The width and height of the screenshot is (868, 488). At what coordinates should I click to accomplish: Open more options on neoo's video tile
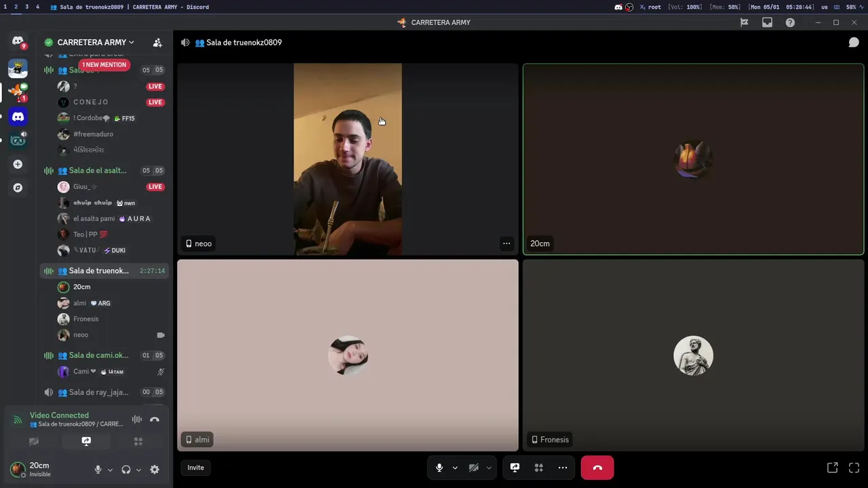(x=507, y=243)
